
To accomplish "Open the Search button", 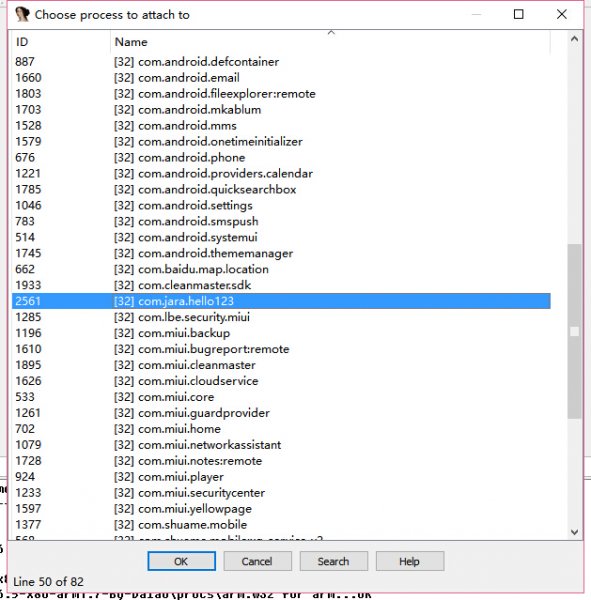I will (x=333, y=561).
